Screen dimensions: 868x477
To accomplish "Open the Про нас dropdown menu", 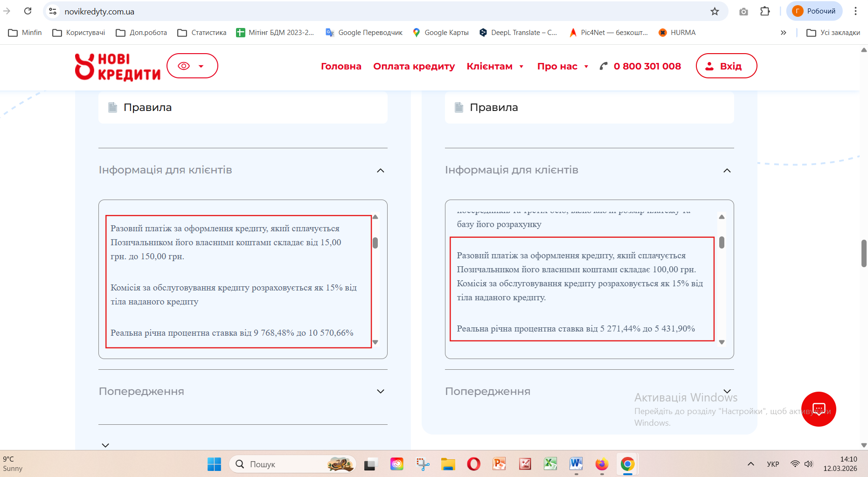I will pos(563,66).
